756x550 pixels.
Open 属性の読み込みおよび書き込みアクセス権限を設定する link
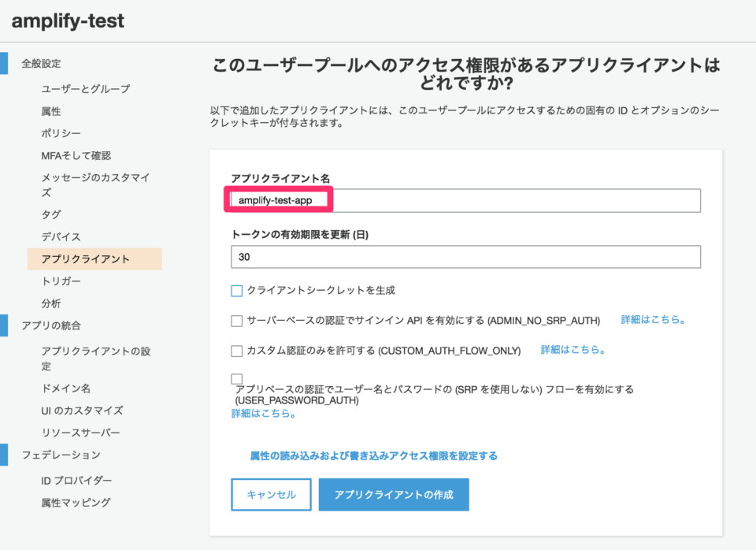pos(373,456)
